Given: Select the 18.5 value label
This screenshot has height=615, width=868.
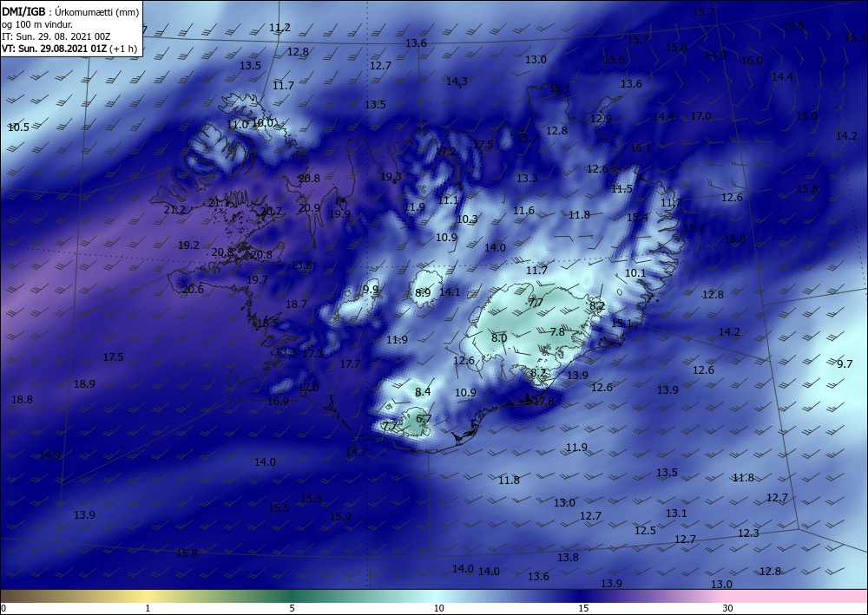Looking at the screenshot, I should (268, 323).
